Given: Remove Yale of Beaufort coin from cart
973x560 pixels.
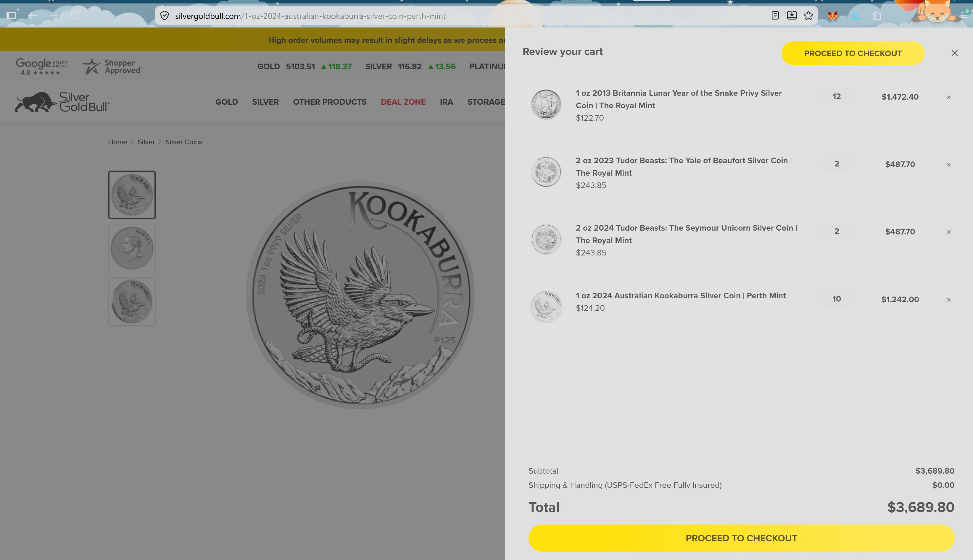Looking at the screenshot, I should pyautogui.click(x=948, y=165).
